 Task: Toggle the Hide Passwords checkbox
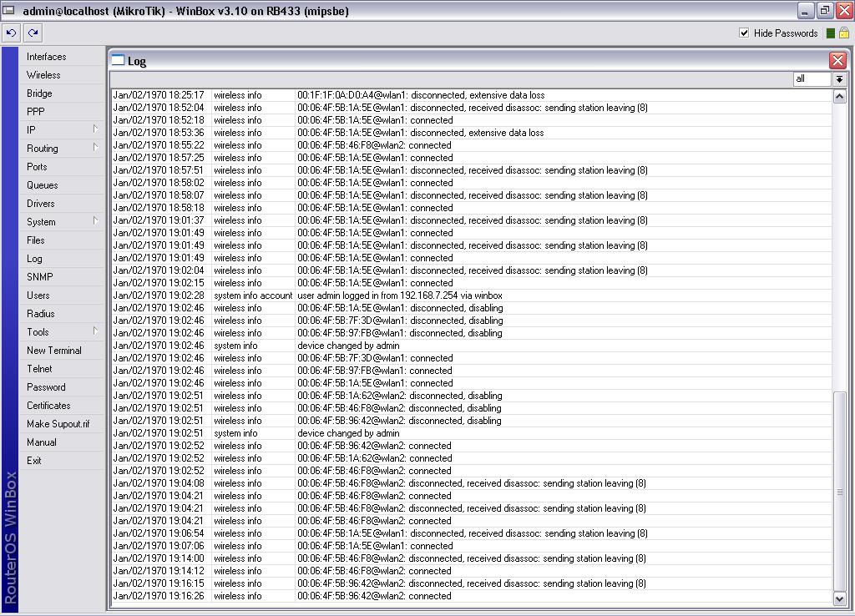pos(744,33)
